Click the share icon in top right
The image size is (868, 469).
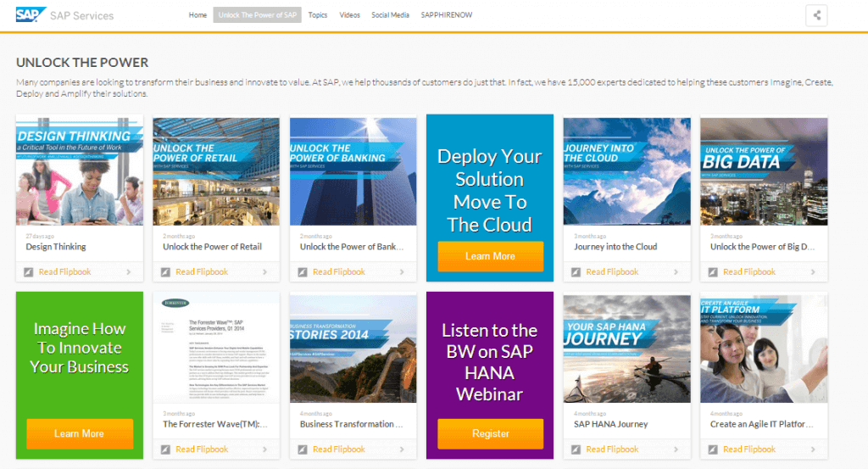[x=816, y=15]
